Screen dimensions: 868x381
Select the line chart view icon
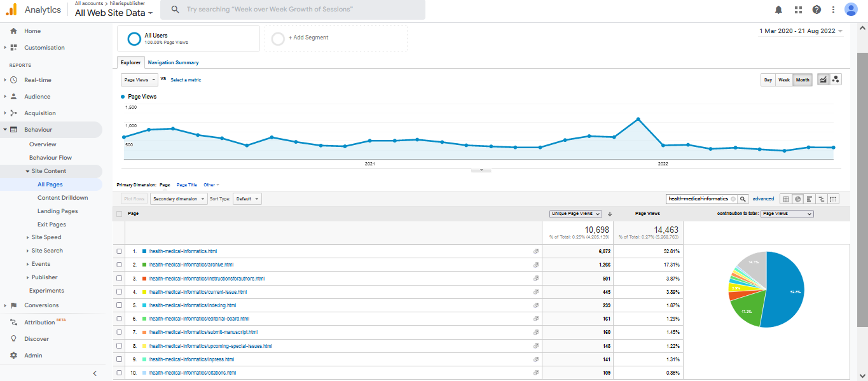(x=823, y=80)
